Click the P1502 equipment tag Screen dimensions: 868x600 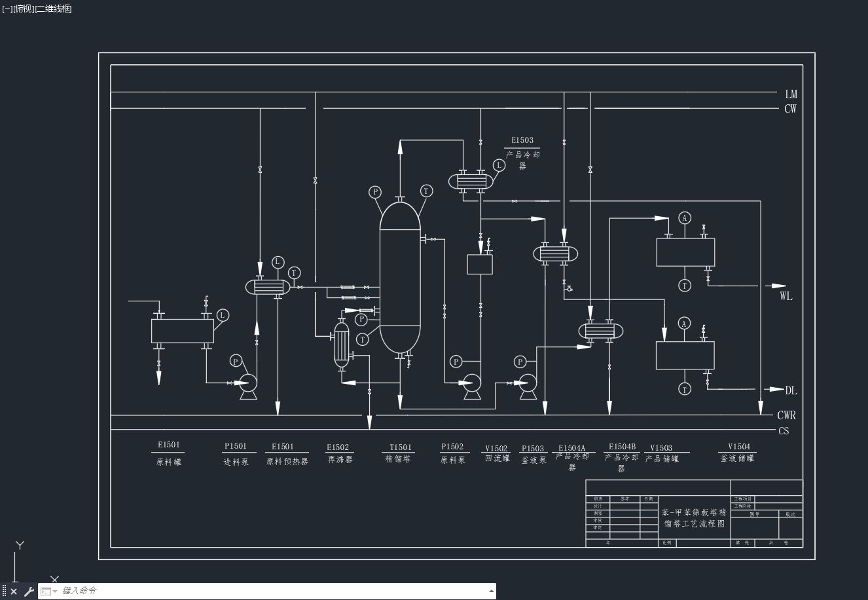[x=452, y=447]
